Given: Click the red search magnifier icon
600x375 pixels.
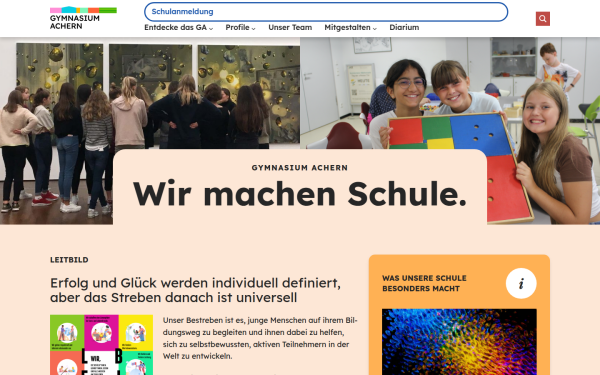Looking at the screenshot, I should (543, 19).
